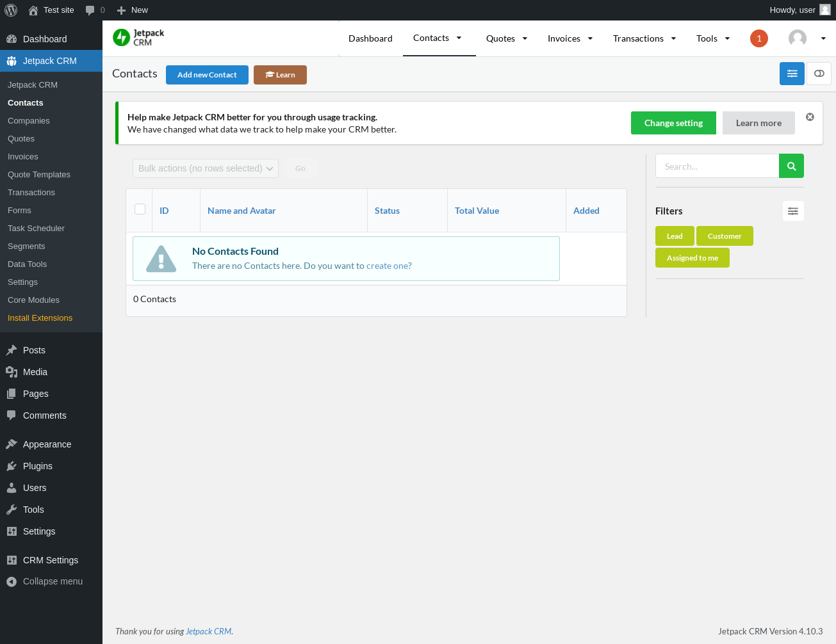
Task: Open Core Modules in the sidebar
Action: 33,300
